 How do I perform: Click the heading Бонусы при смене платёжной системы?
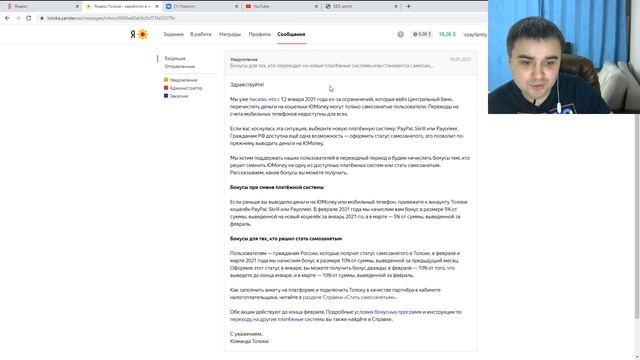277,187
